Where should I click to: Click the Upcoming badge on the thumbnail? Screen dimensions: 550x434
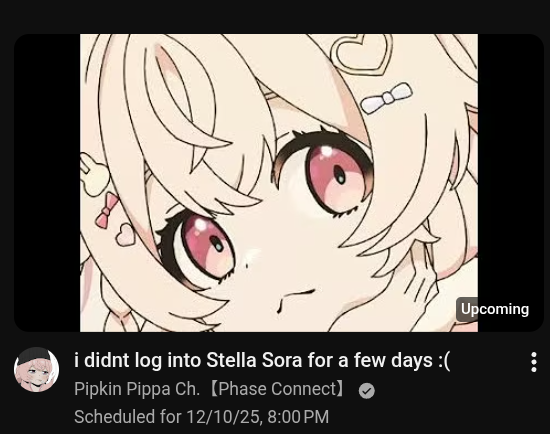tap(495, 309)
